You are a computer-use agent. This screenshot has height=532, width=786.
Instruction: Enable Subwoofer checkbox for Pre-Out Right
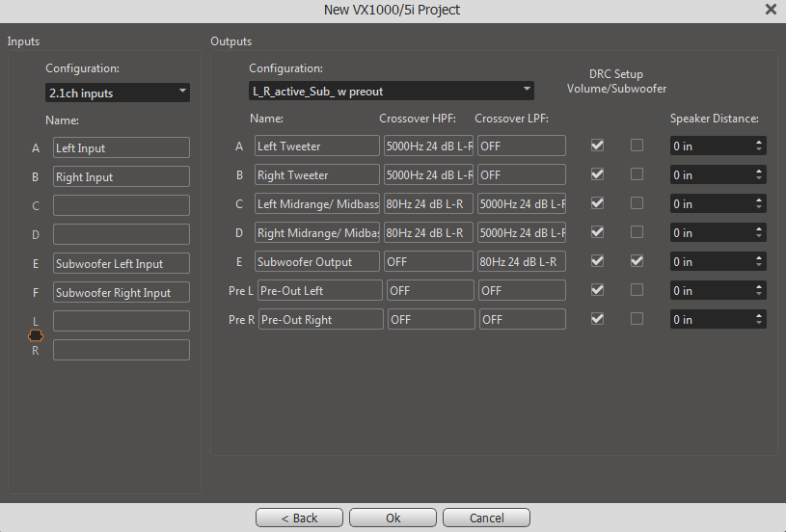[x=637, y=319]
